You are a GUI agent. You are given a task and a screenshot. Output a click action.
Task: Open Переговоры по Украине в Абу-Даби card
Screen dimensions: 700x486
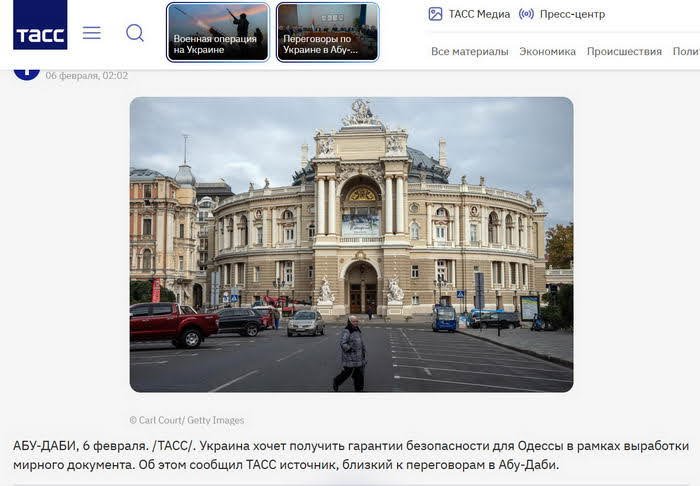coord(328,32)
